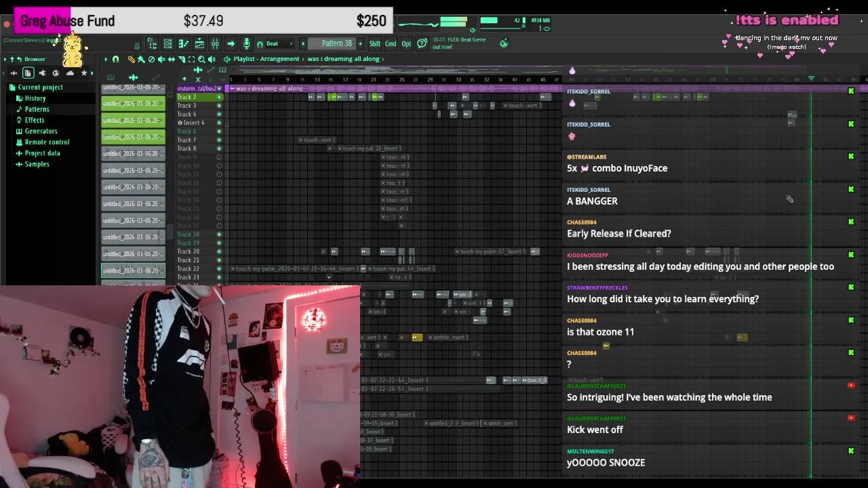Toggle mute for Insert 4 track
The width and height of the screenshot is (868, 488).
click(219, 123)
